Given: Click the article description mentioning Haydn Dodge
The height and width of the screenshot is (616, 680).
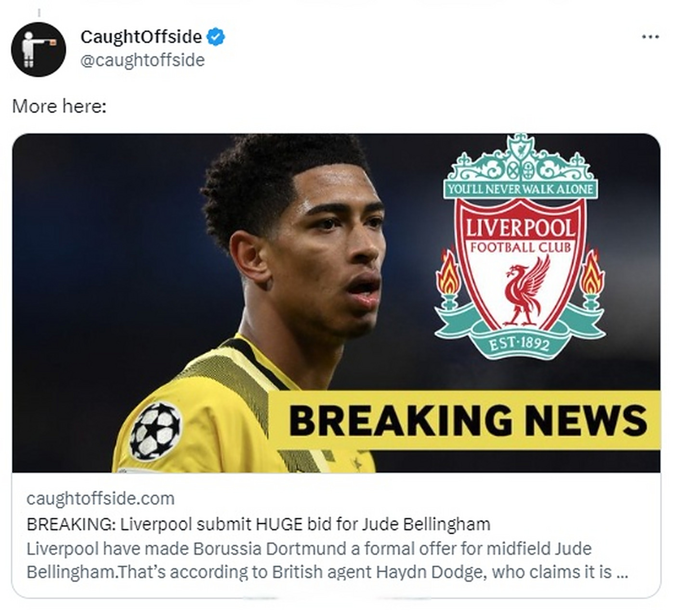Looking at the screenshot, I should (327, 560).
